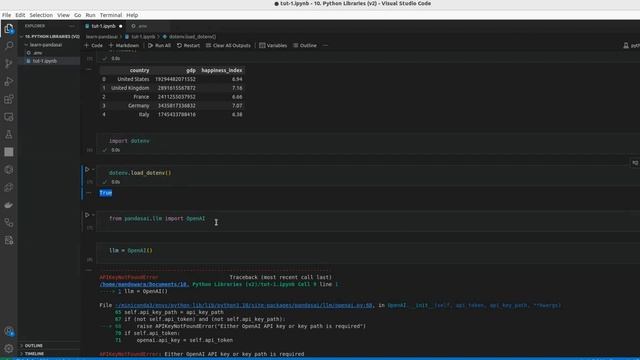
Task: Open notebook toolbar overflow ellipsis
Action: pyautogui.click(x=325, y=45)
